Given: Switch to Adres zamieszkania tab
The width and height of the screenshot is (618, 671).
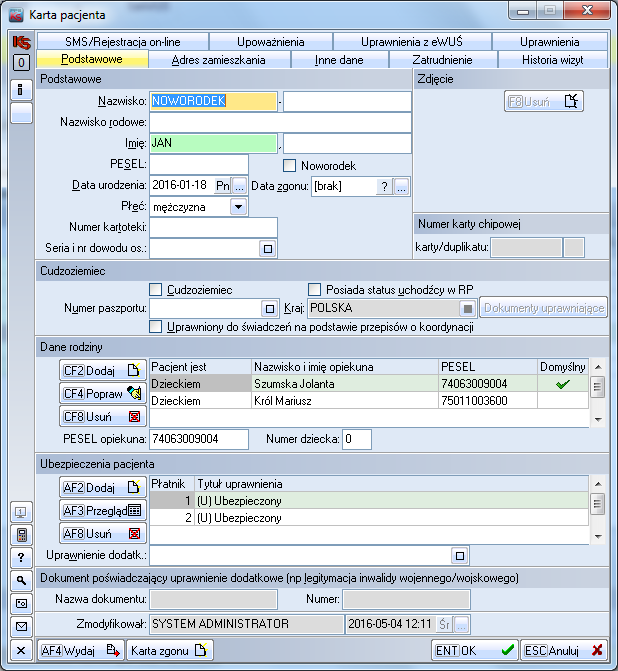Looking at the screenshot, I should pyautogui.click(x=219, y=60).
